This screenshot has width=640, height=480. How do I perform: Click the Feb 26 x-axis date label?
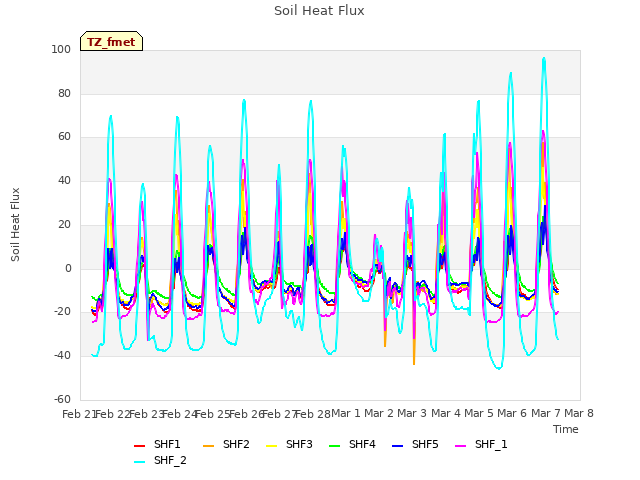pyautogui.click(x=246, y=414)
